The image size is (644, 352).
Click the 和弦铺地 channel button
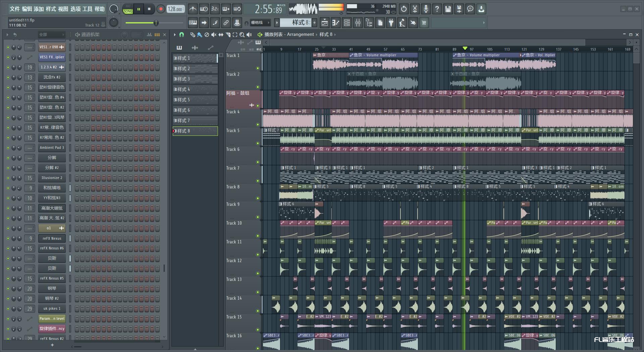point(52,188)
